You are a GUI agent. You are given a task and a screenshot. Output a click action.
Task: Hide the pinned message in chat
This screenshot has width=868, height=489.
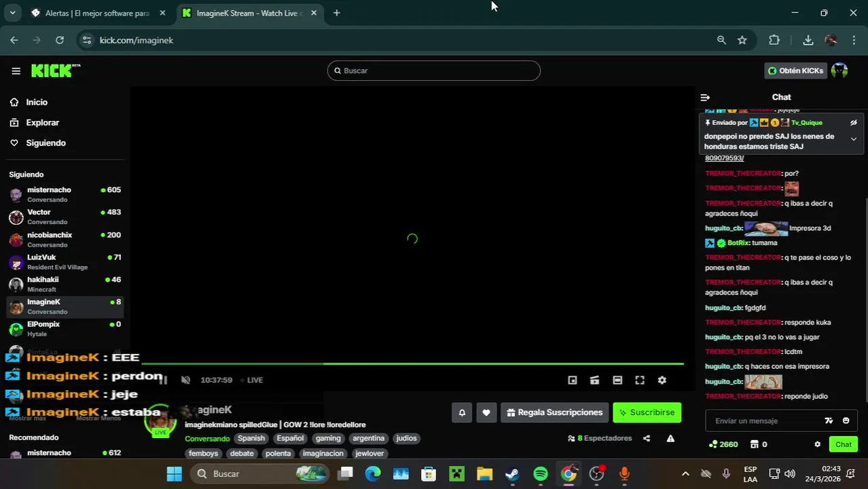[854, 123]
